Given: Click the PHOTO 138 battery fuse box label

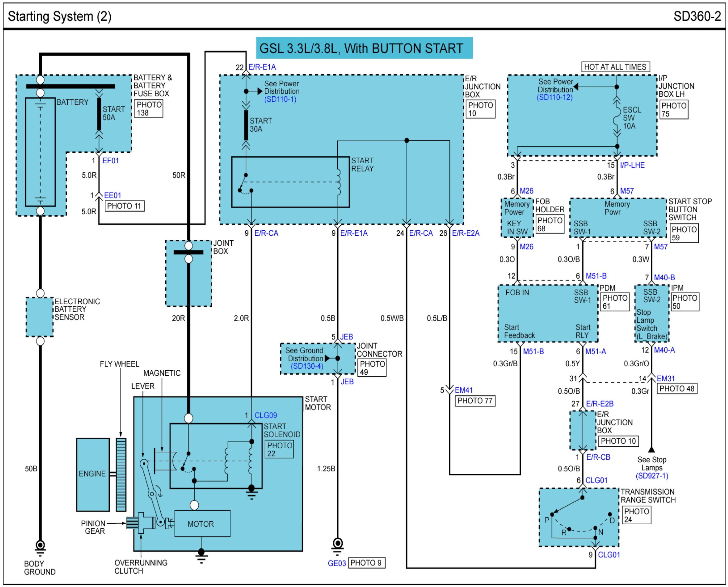Looking at the screenshot, I should click(148, 108).
